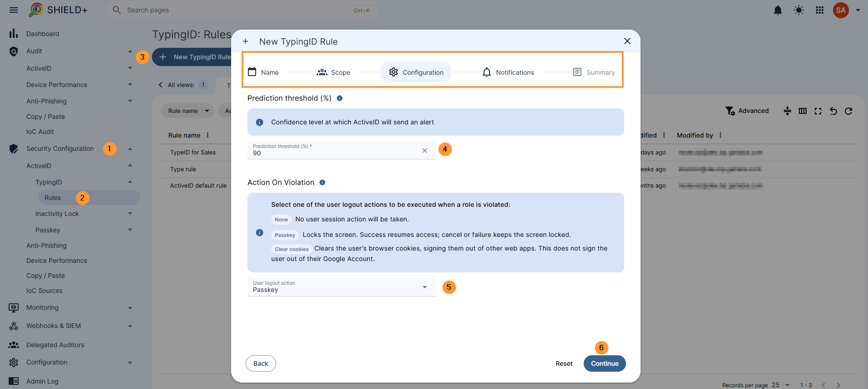This screenshot has width=868, height=389.
Task: Go back via All views chevron
Action: coord(160,85)
